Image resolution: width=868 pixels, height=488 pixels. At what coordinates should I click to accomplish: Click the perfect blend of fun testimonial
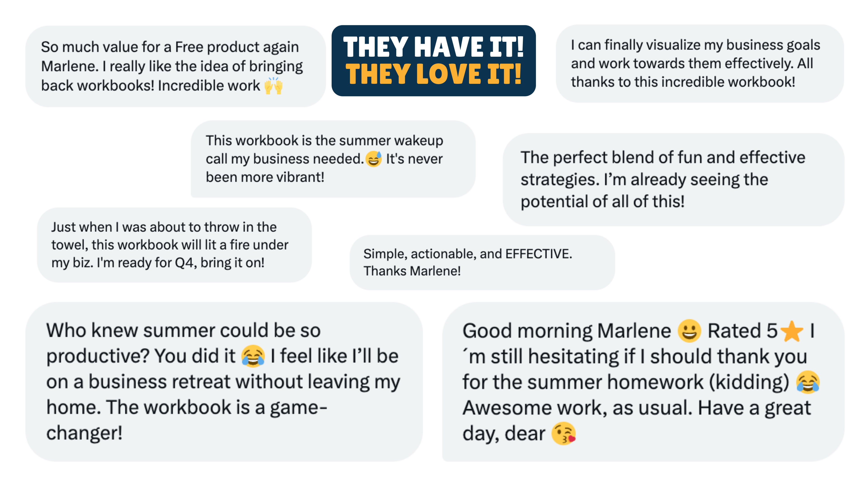[x=674, y=180]
